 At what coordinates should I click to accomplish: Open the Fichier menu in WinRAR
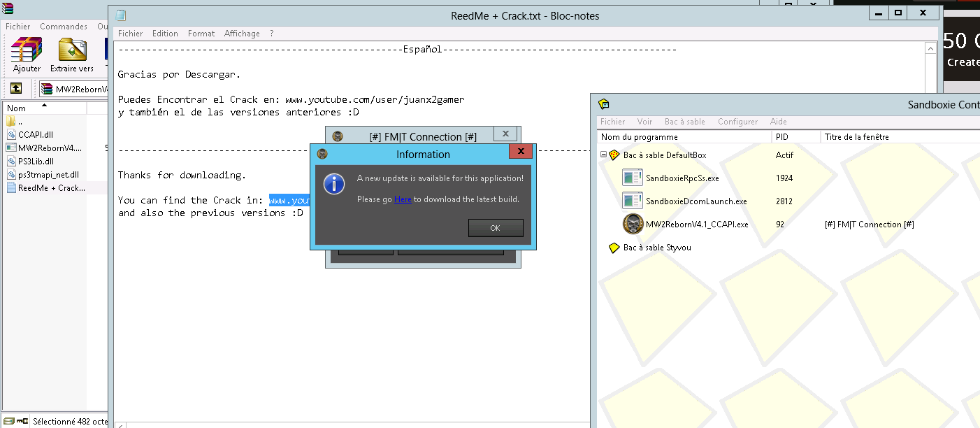point(19,27)
